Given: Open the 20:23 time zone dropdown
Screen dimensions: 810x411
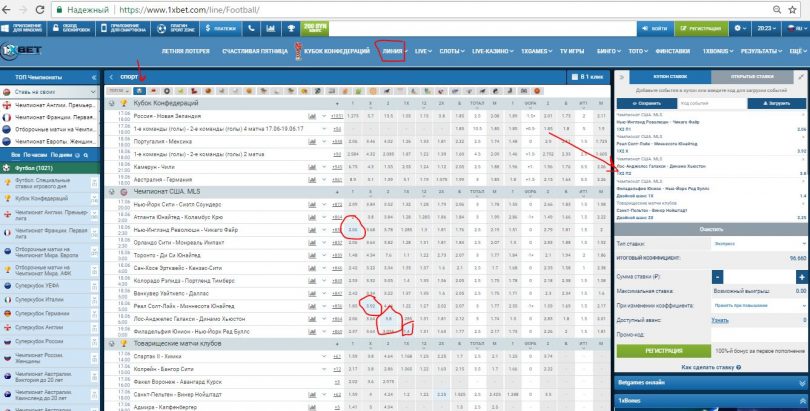Looking at the screenshot, I should click(x=767, y=29).
